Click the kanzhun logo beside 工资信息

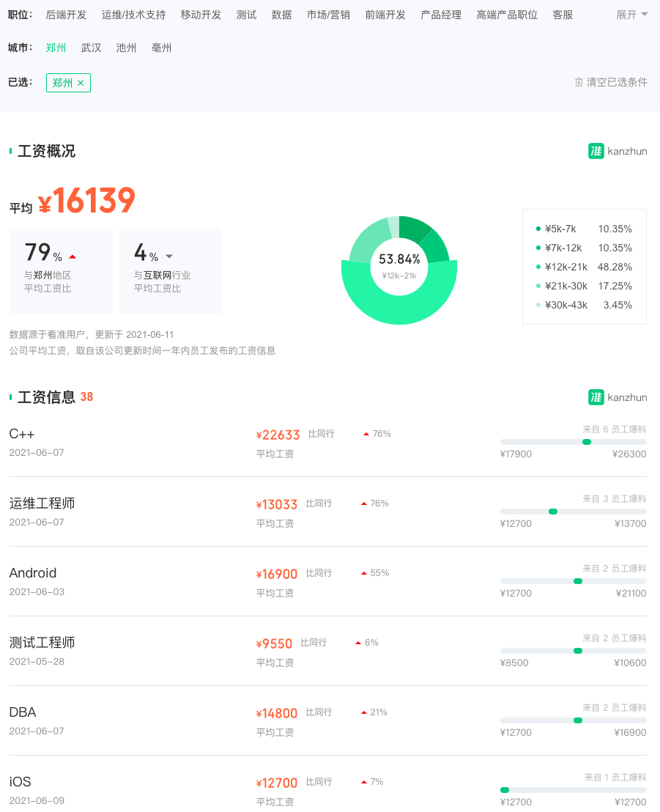[595, 397]
